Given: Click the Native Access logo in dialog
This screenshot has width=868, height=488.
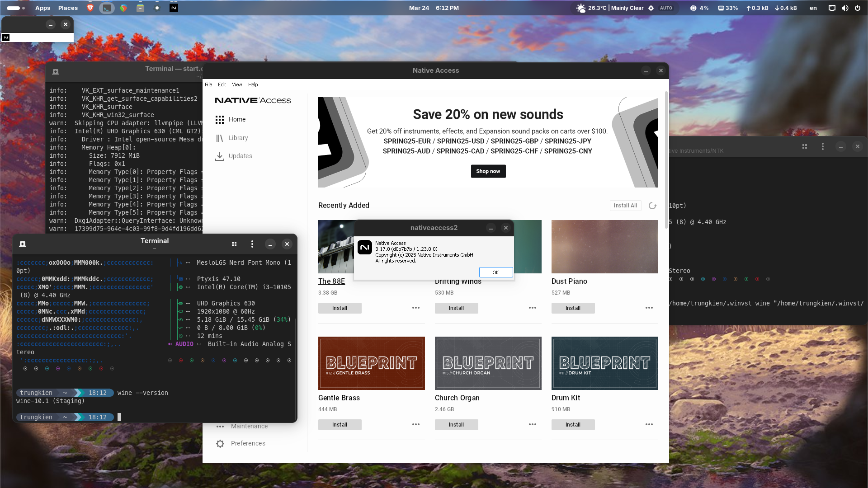Looking at the screenshot, I should coord(365,247).
